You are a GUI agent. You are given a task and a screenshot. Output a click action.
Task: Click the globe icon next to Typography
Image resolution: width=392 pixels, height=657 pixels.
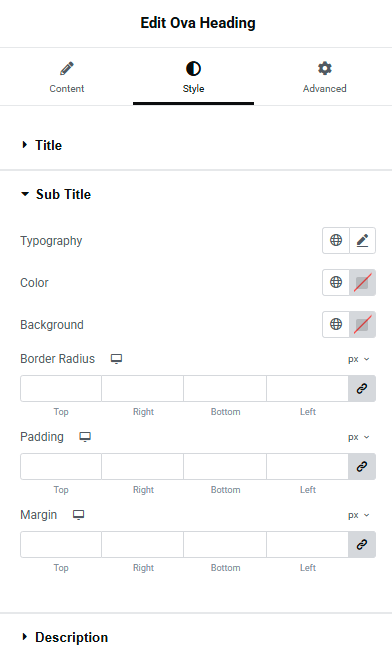point(336,241)
